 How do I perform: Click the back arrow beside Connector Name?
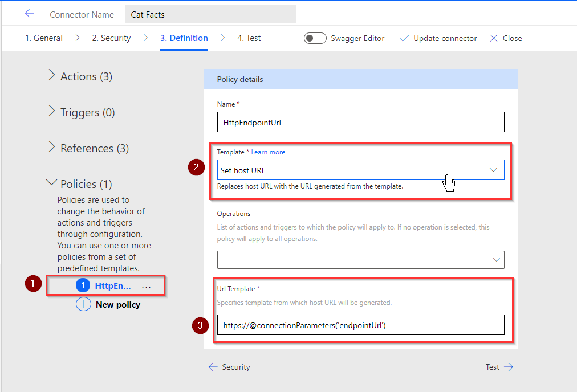(30, 14)
